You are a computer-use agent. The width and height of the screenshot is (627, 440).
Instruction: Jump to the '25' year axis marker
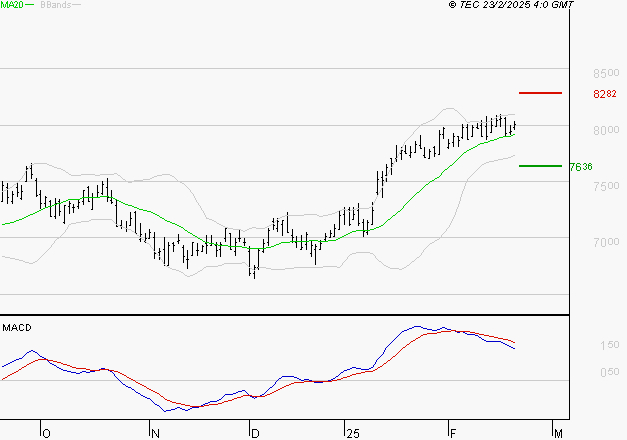[351, 432]
